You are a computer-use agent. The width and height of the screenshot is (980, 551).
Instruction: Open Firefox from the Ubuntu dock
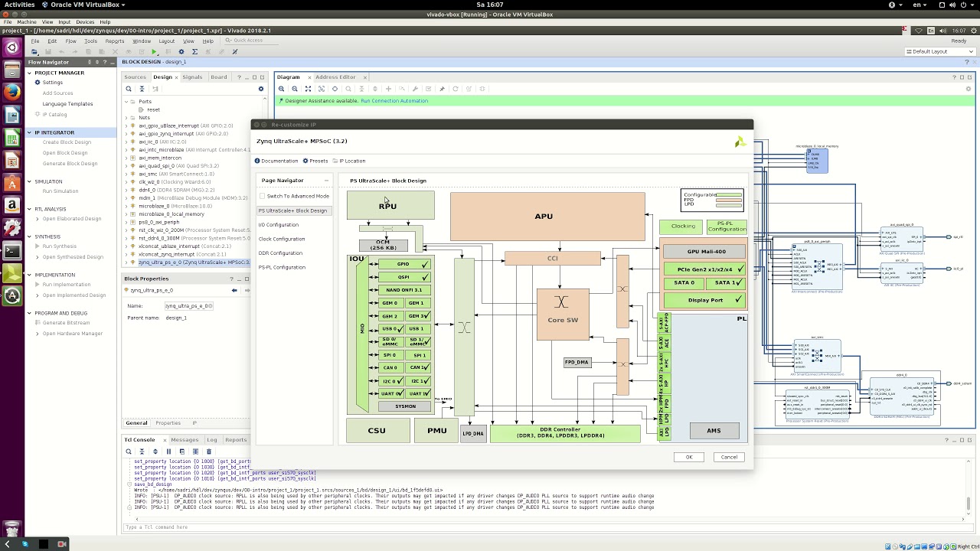(11, 92)
